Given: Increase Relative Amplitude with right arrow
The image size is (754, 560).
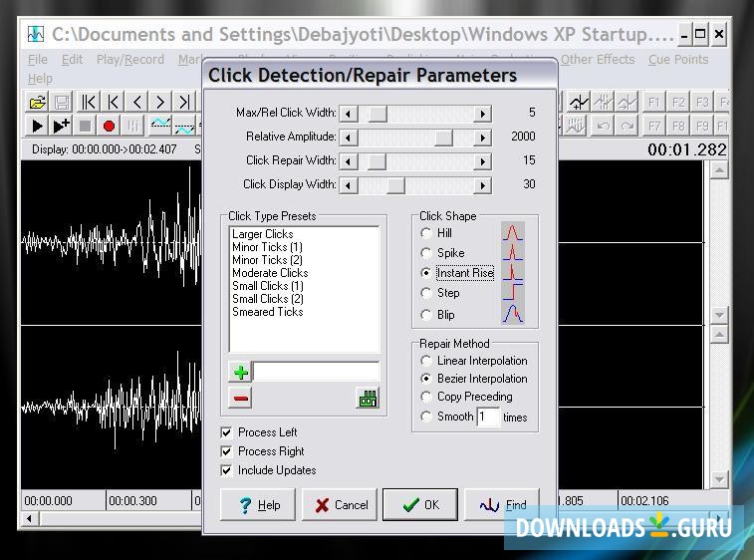Looking at the screenshot, I should pos(482,139).
